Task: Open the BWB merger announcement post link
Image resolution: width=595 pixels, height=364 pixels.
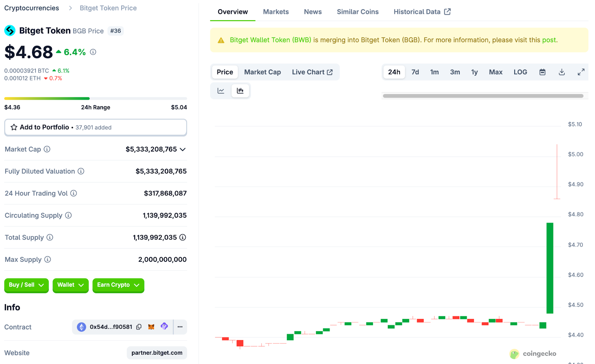Action: pyautogui.click(x=550, y=40)
